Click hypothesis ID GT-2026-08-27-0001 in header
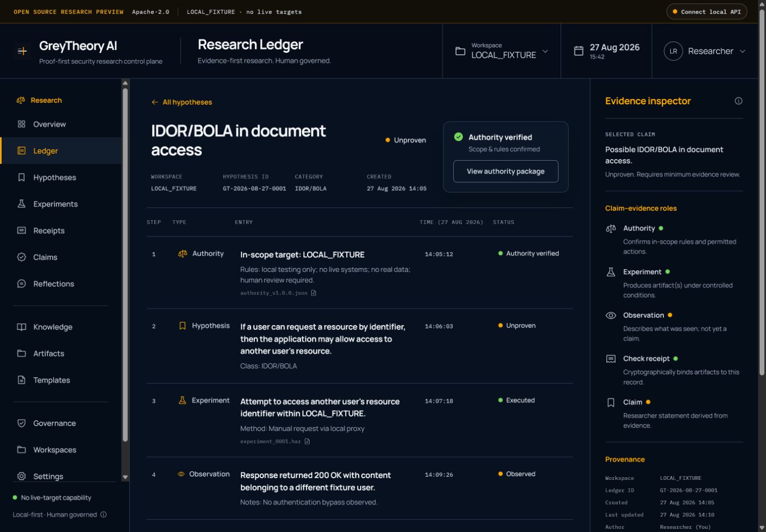 (x=254, y=189)
